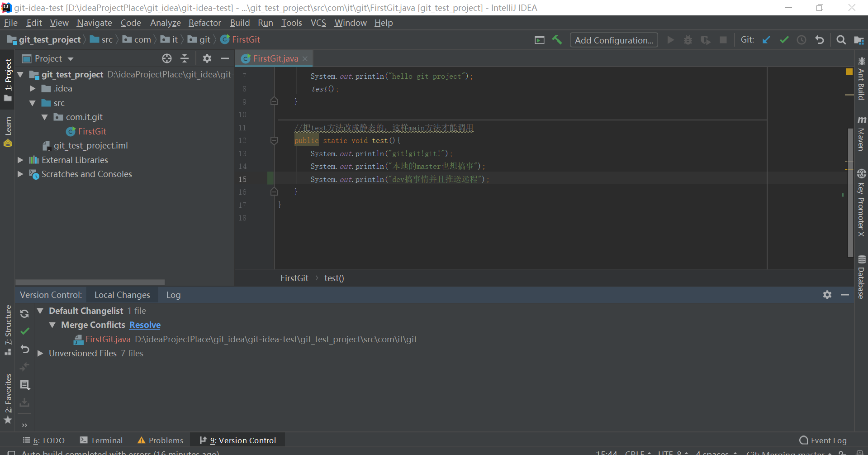Toggle the 1: Project tool window
Image resolution: width=868 pixels, height=455 pixels.
[x=8, y=80]
